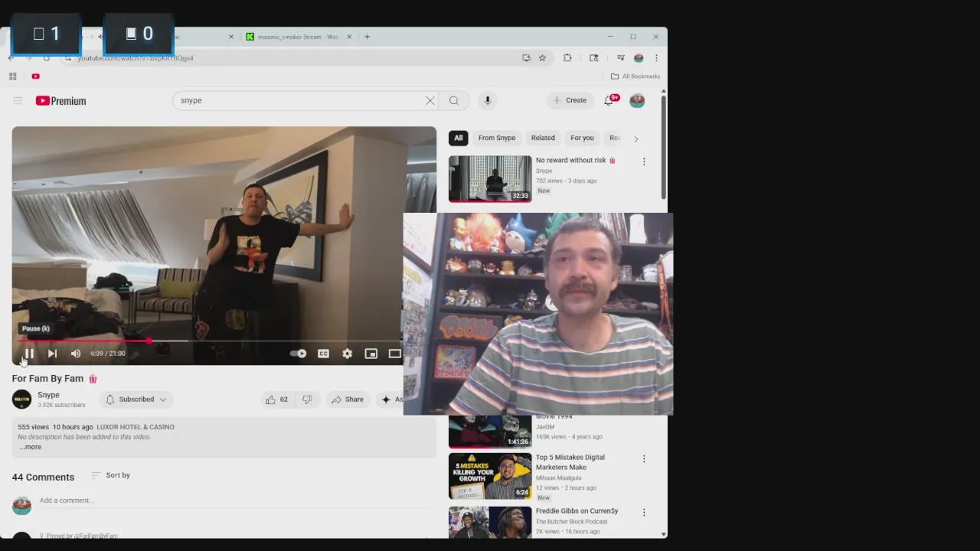Select the All filter chip
The width and height of the screenshot is (980, 551).
pyautogui.click(x=458, y=138)
